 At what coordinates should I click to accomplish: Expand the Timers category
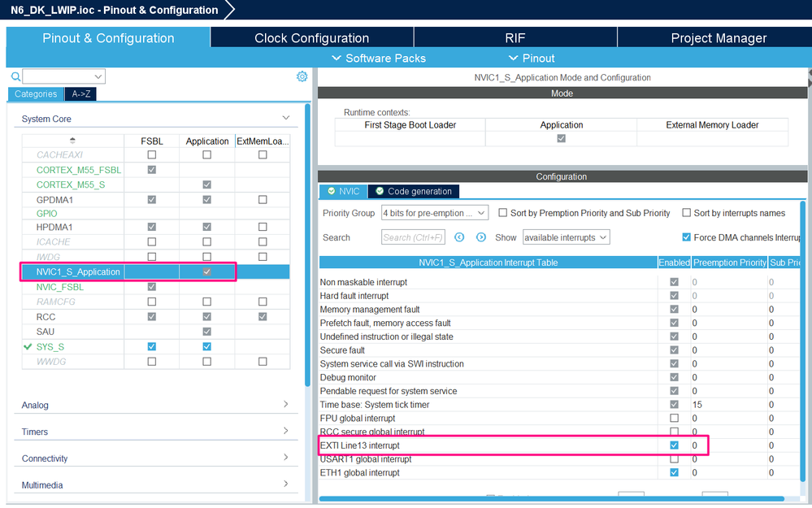286,431
